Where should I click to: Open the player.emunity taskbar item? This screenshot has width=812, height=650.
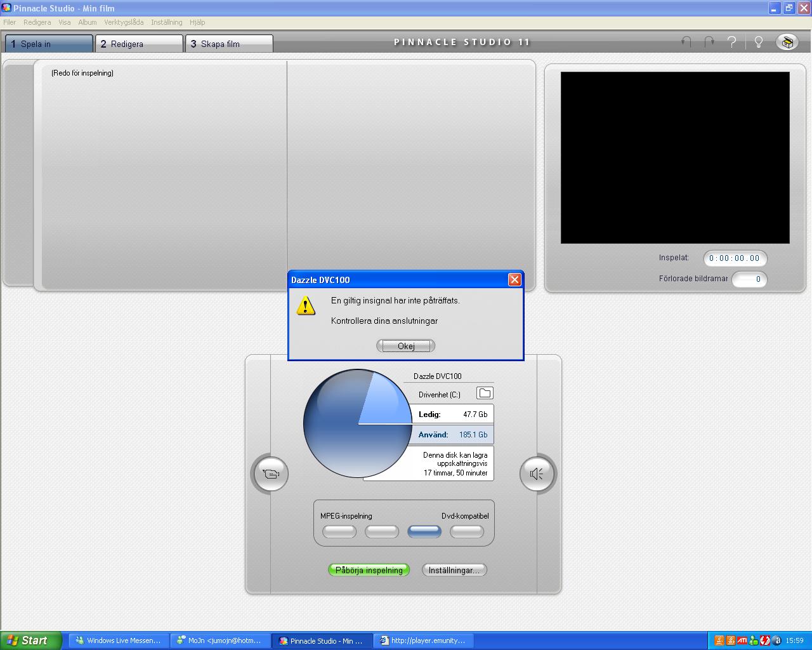pyautogui.click(x=424, y=640)
